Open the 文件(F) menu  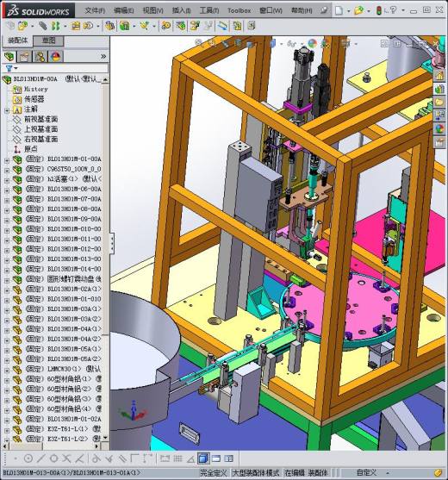coord(95,10)
